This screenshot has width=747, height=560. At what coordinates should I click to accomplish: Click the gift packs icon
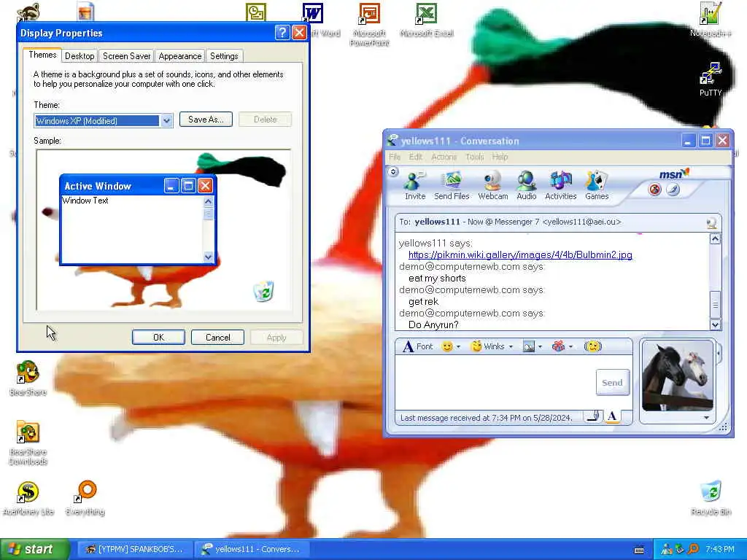pos(558,346)
